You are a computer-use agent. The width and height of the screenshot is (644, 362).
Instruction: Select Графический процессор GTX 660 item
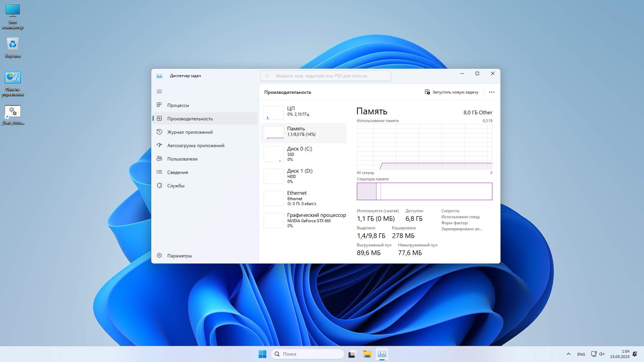point(303,220)
